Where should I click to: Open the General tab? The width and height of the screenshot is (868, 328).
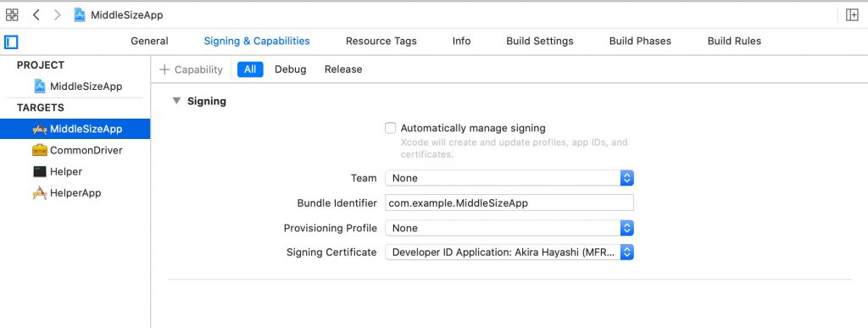click(x=149, y=41)
